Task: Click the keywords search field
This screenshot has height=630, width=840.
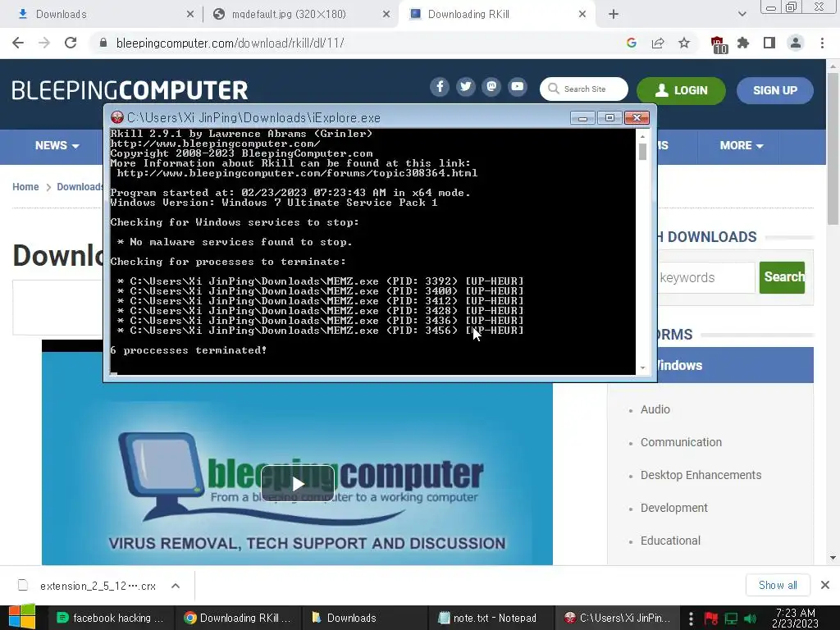Action: coord(706,277)
